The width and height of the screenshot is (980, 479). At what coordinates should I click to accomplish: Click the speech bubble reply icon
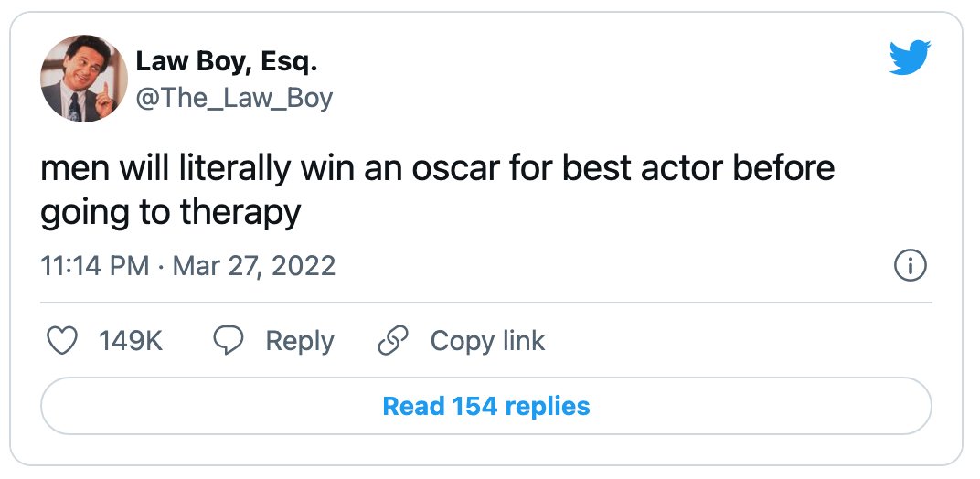(x=229, y=341)
